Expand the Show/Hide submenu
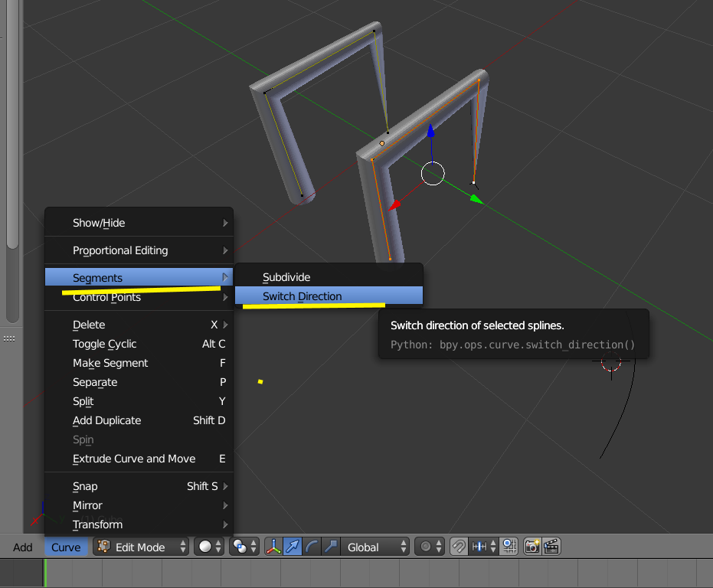The width and height of the screenshot is (713, 588). coord(139,223)
